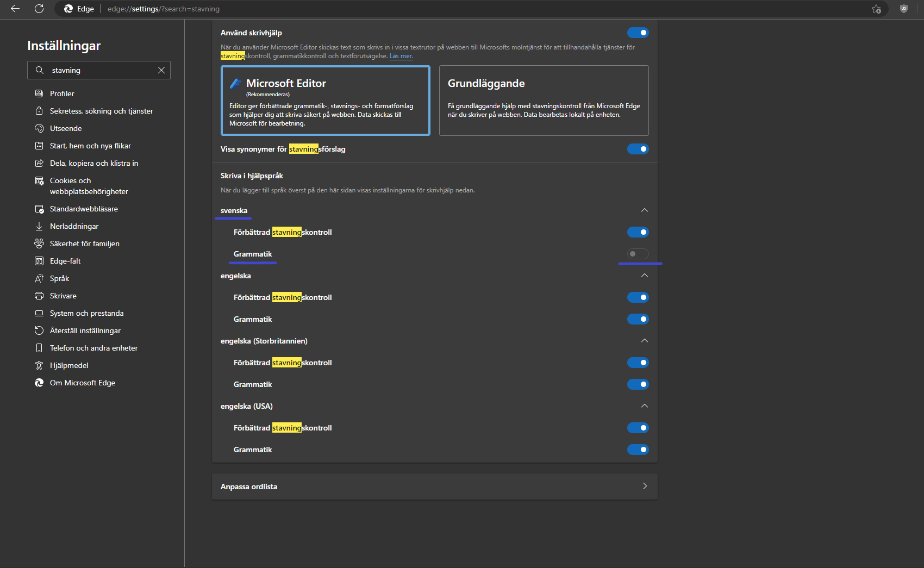Viewport: 924px width, 568px height.
Task: Open Profiler settings page
Action: (62, 93)
